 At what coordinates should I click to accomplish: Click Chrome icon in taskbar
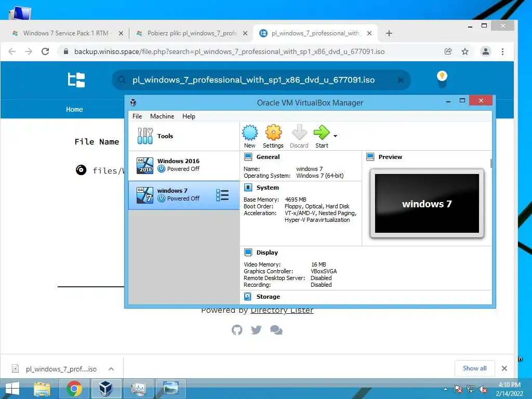pos(74,389)
